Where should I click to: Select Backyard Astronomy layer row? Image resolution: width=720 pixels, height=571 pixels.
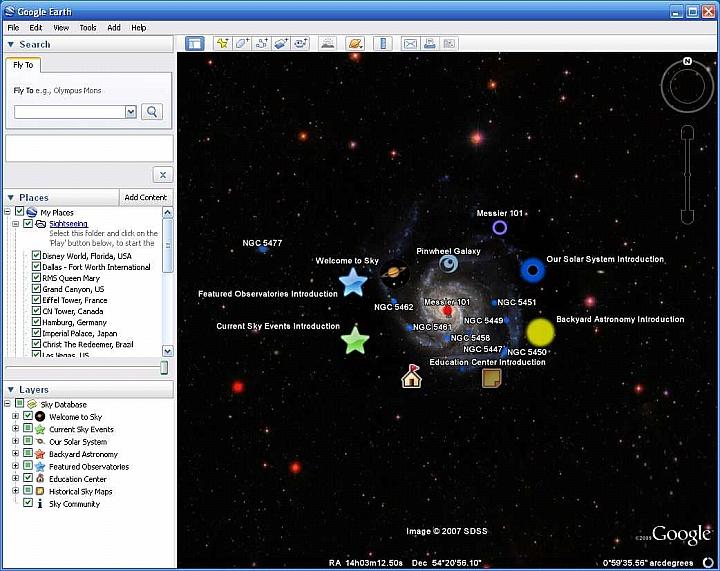coord(84,454)
